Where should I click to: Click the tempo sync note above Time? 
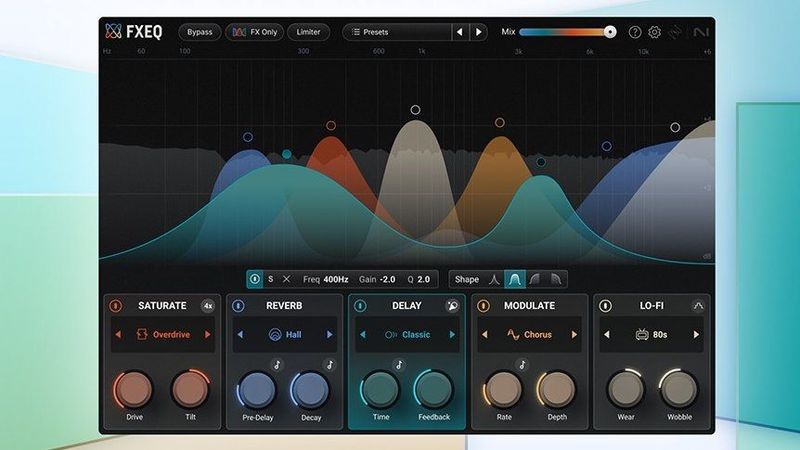(x=399, y=365)
